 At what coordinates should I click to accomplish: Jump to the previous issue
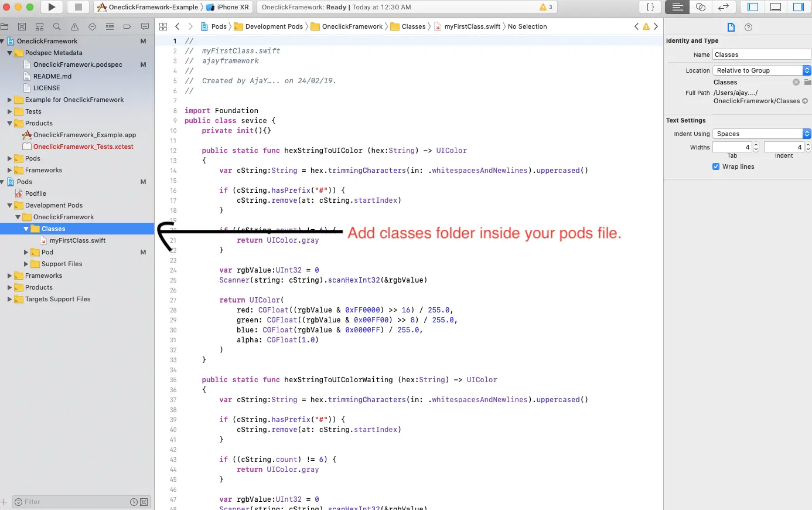click(637, 26)
